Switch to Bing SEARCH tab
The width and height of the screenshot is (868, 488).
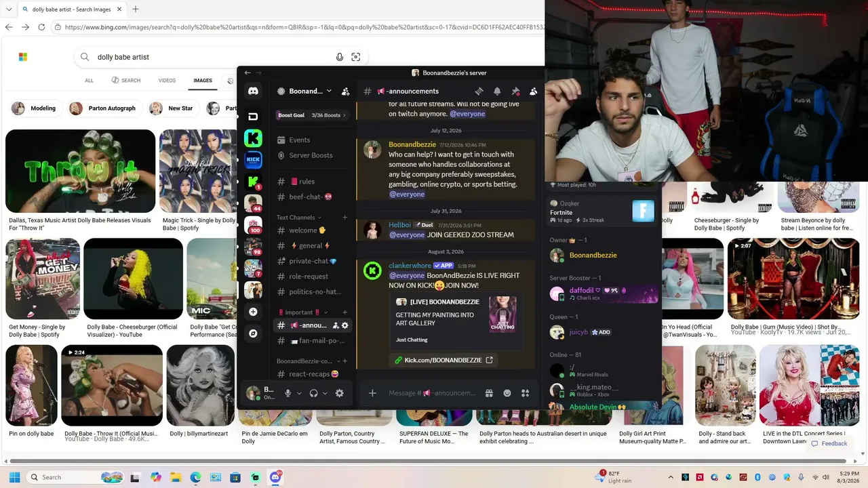point(126,81)
